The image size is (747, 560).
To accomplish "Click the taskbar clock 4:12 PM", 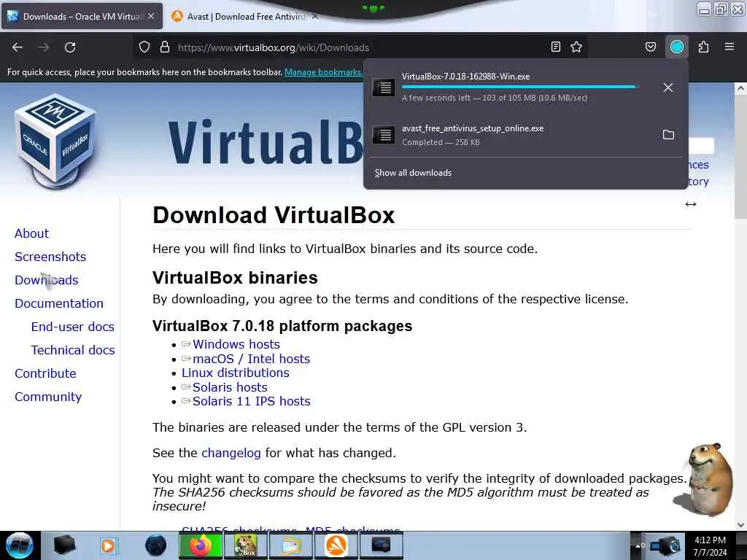I will click(x=711, y=540).
